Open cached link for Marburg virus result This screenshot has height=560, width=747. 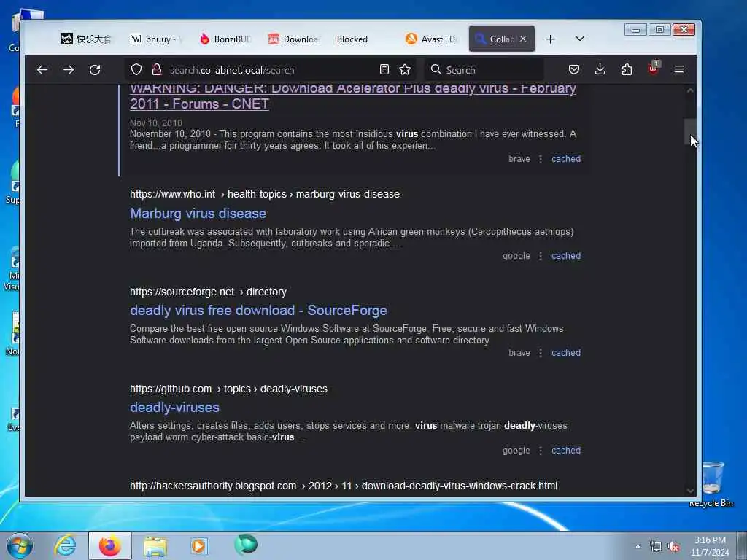pyautogui.click(x=566, y=256)
